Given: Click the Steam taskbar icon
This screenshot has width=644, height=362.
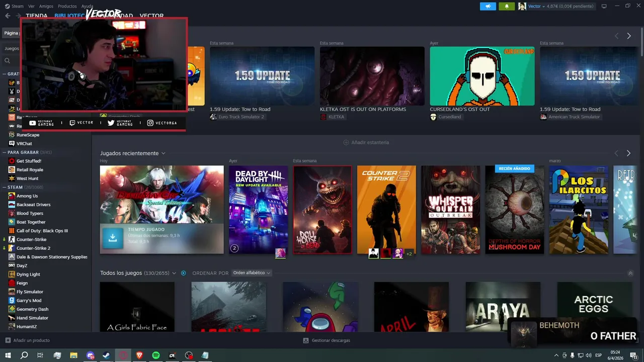Looking at the screenshot, I should [106, 355].
